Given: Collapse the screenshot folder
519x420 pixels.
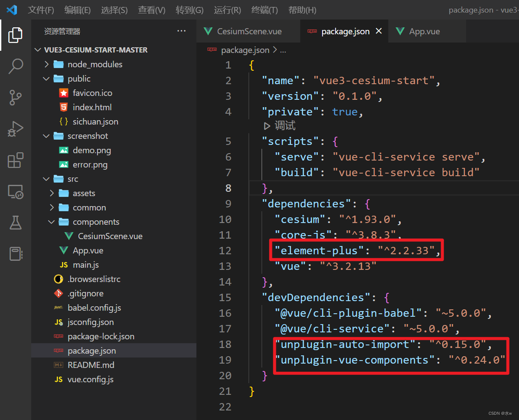Looking at the screenshot, I should 46,136.
